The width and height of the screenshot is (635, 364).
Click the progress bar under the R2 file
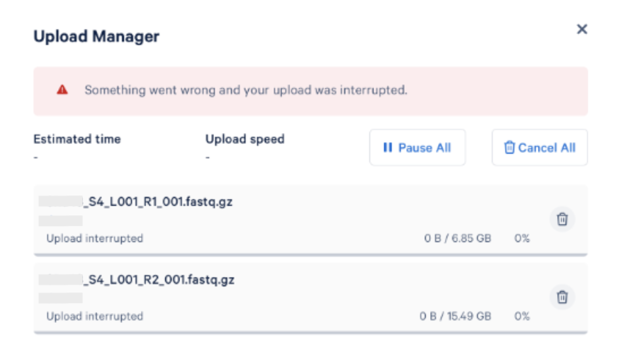(310, 332)
